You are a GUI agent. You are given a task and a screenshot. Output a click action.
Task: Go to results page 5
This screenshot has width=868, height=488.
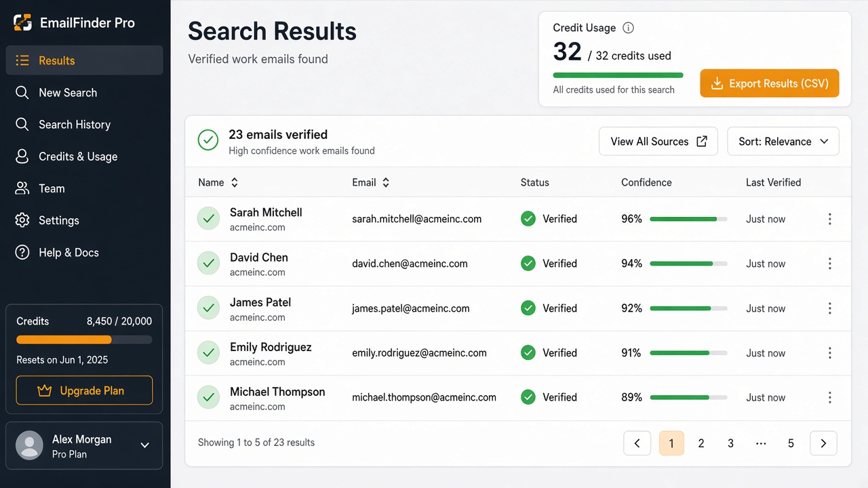pos(791,443)
